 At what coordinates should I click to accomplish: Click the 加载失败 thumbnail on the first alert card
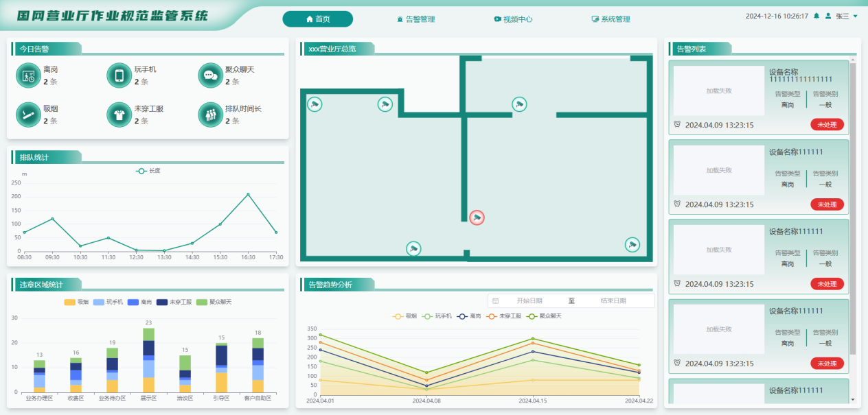[719, 91]
